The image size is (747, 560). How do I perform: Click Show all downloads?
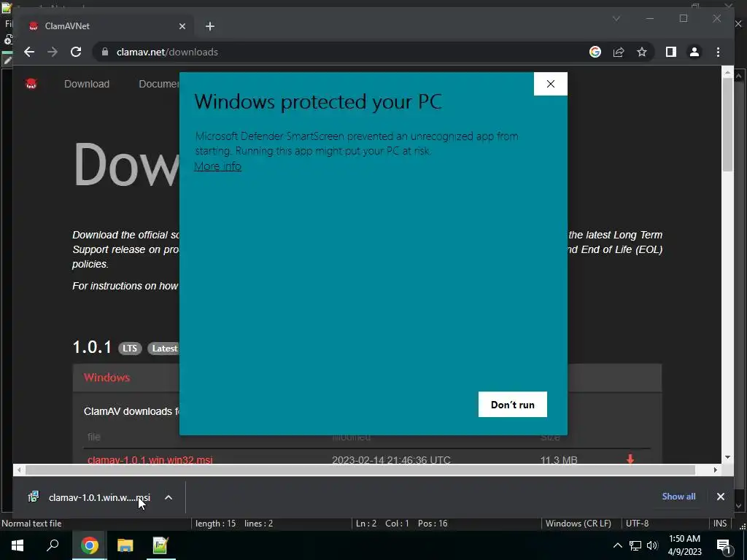click(678, 496)
